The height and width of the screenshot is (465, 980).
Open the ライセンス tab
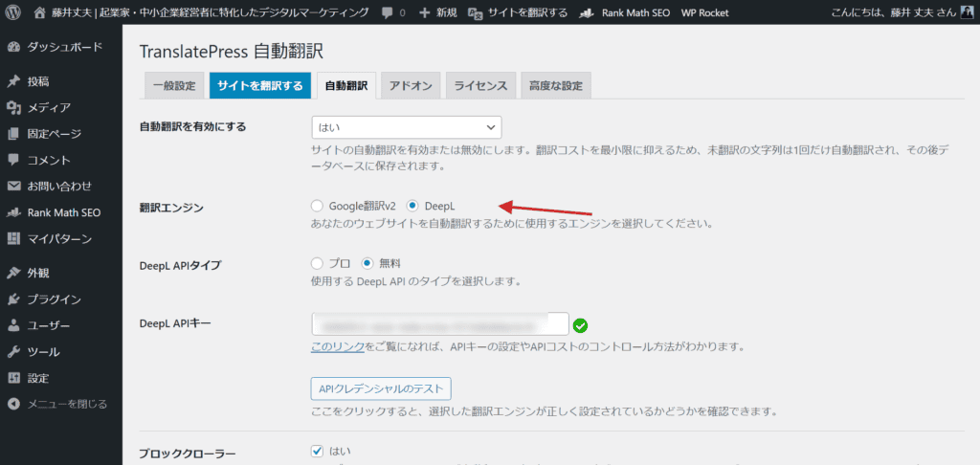tap(480, 85)
